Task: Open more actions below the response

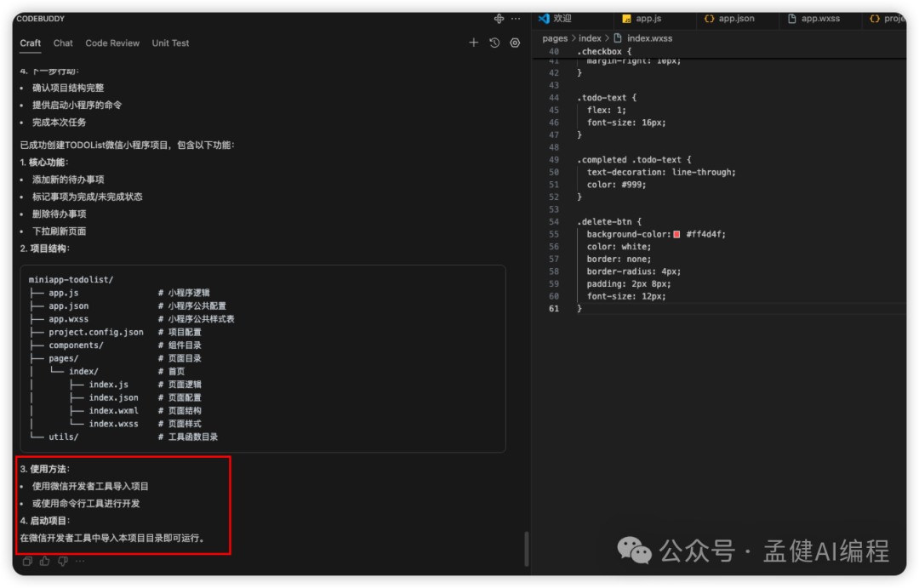Action: pos(80,561)
